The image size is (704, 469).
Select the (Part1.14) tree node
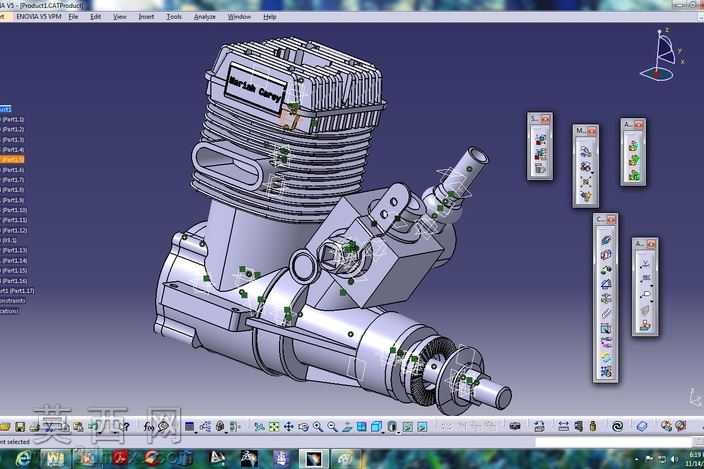point(14,261)
